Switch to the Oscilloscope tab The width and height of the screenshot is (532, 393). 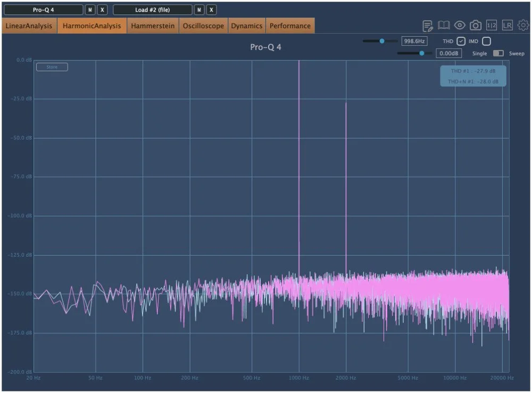click(x=203, y=25)
